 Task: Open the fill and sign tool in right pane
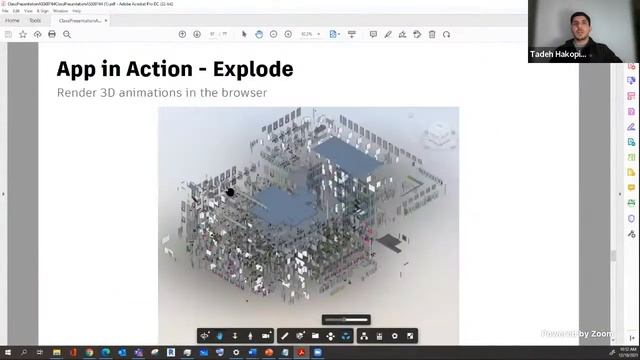(x=631, y=127)
